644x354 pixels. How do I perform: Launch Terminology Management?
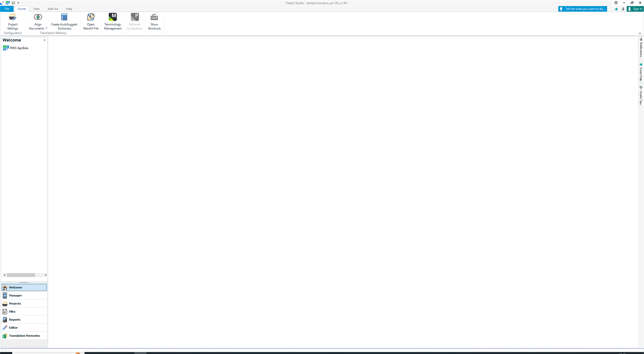pos(112,21)
